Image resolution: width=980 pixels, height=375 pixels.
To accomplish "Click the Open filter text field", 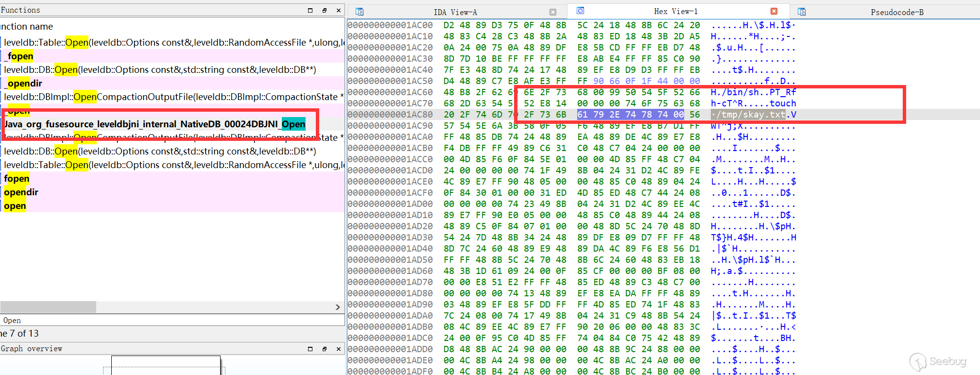I will click(x=172, y=321).
